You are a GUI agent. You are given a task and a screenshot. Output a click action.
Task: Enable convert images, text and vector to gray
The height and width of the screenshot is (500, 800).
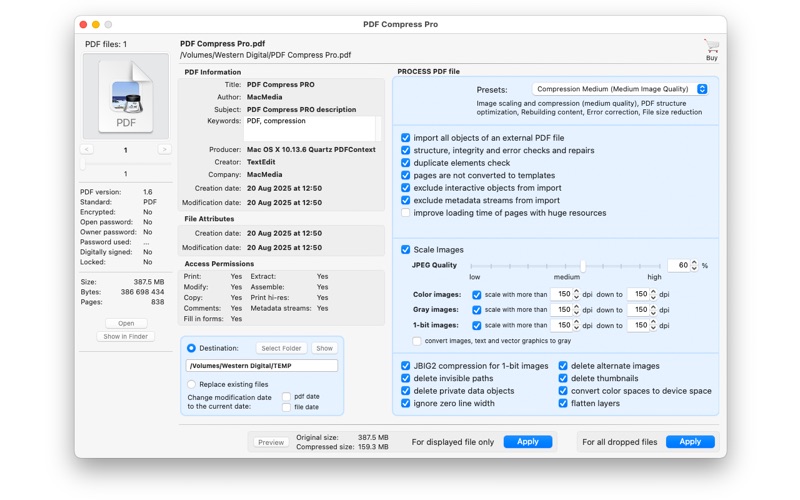point(417,341)
